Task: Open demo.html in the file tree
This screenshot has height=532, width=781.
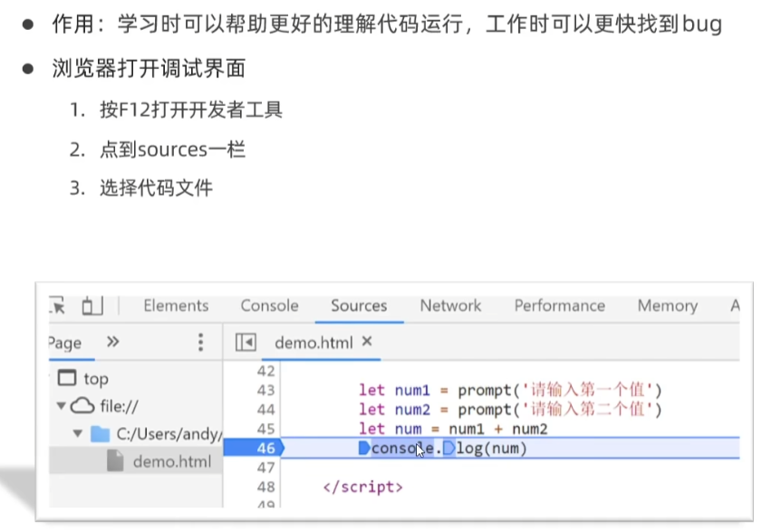Action: (x=172, y=462)
